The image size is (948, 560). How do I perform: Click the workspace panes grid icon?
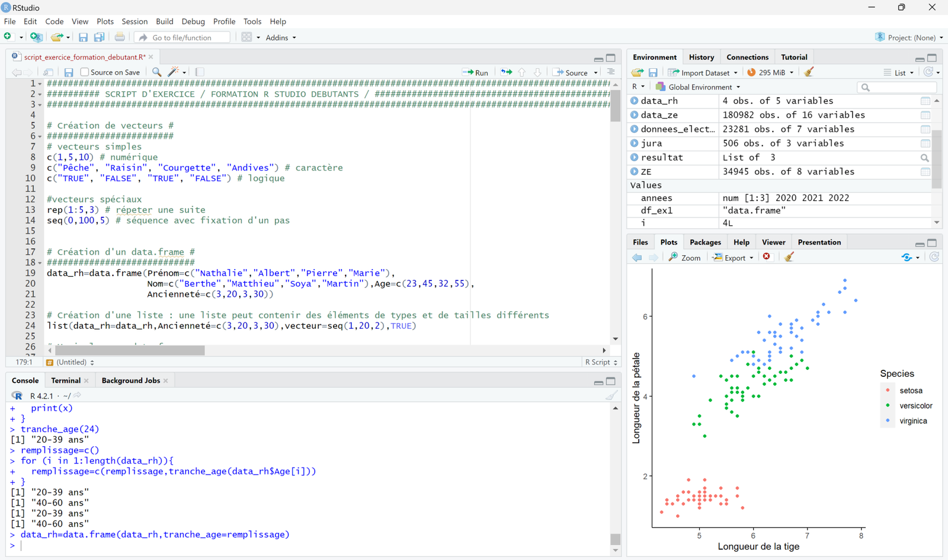247,37
